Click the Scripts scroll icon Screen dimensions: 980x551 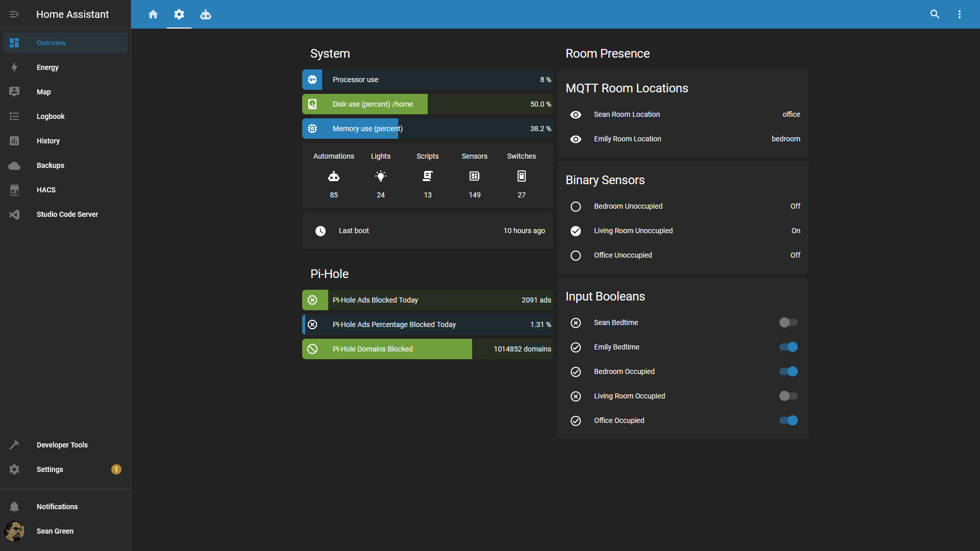click(428, 177)
